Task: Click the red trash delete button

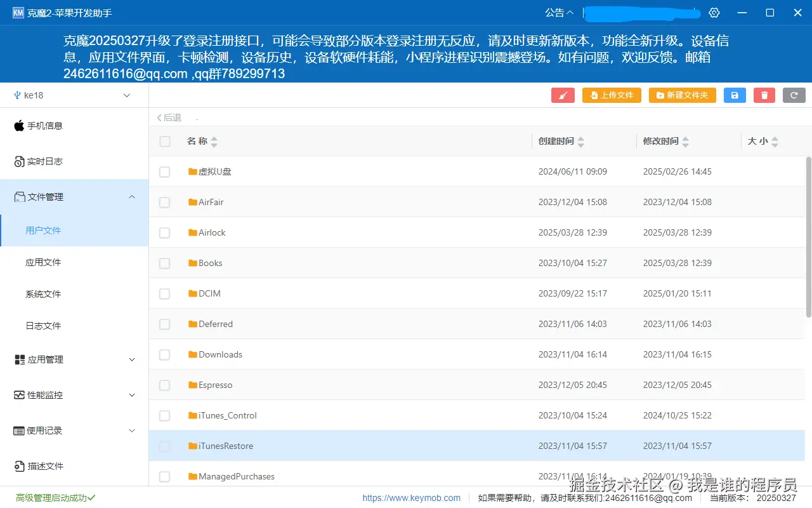Action: [764, 95]
